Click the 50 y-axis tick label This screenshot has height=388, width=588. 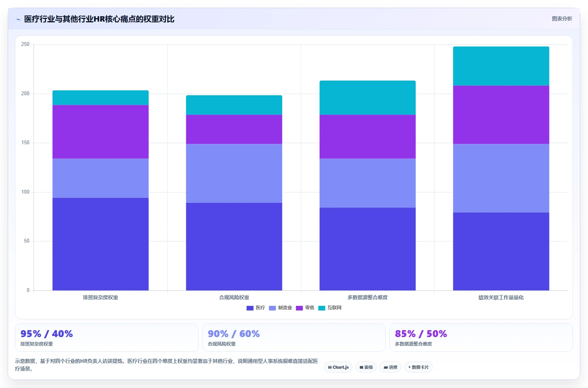coord(27,241)
